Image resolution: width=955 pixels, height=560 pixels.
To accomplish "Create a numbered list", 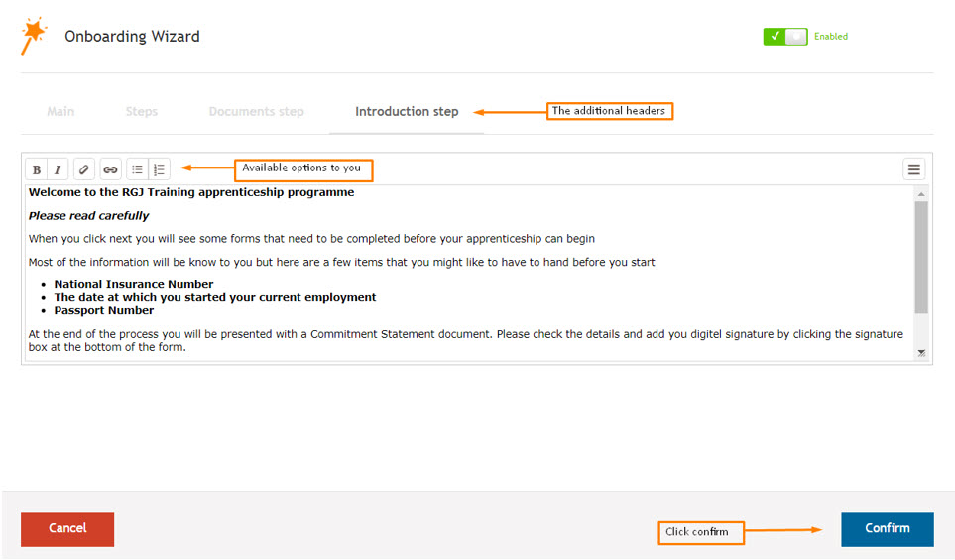I will [159, 169].
